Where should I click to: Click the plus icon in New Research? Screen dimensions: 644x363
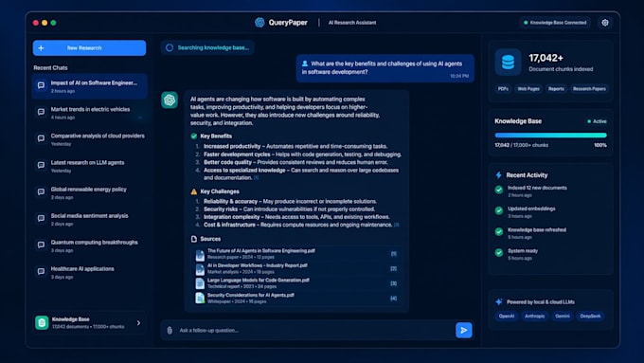point(41,48)
